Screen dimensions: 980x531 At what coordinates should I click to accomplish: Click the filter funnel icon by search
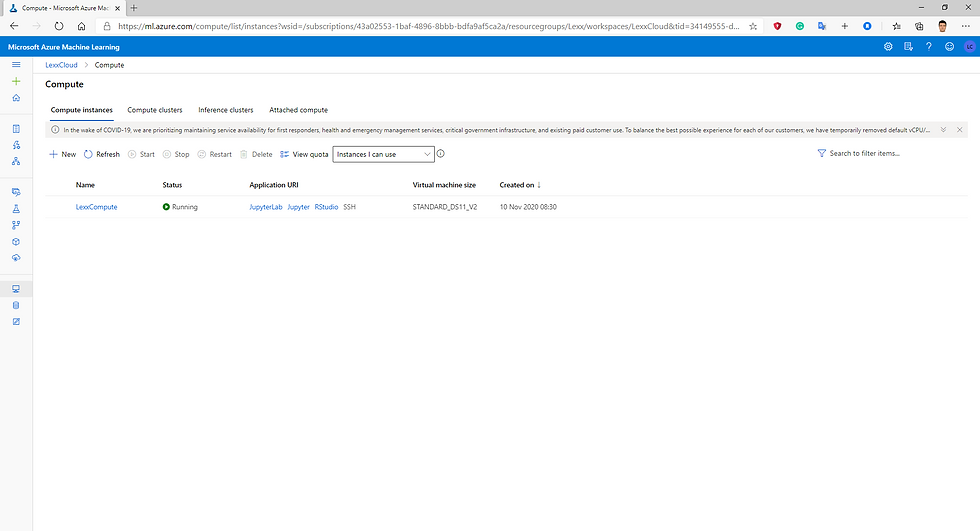[x=822, y=153]
